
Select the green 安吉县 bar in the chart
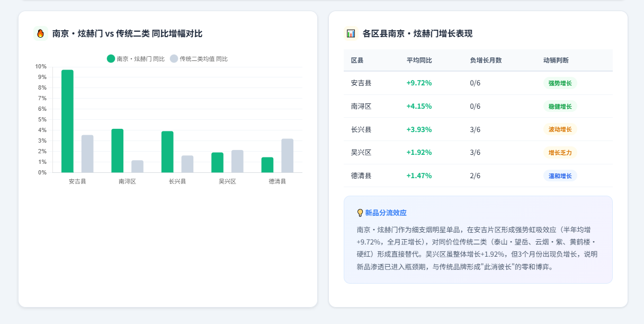tap(67, 121)
